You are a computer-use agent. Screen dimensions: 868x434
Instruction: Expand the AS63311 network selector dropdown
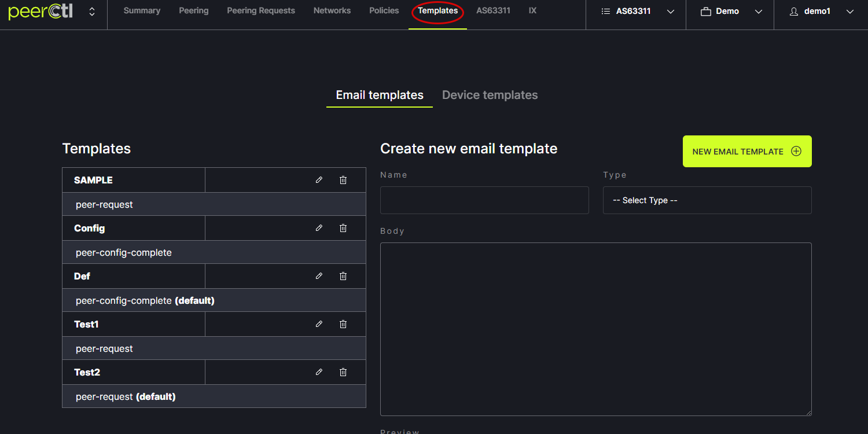(x=636, y=12)
